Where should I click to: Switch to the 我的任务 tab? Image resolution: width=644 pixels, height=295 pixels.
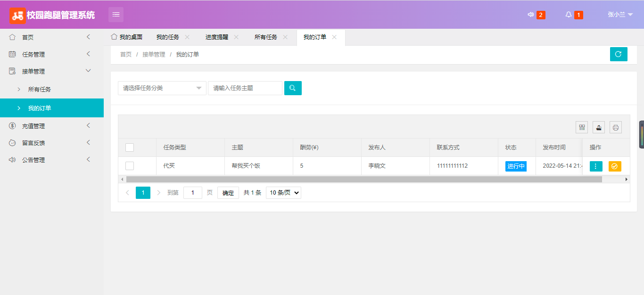tap(168, 37)
